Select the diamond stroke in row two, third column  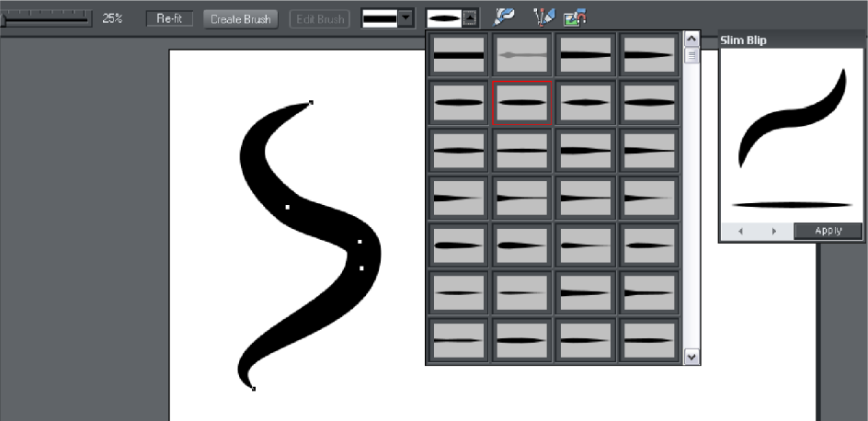[586, 102]
